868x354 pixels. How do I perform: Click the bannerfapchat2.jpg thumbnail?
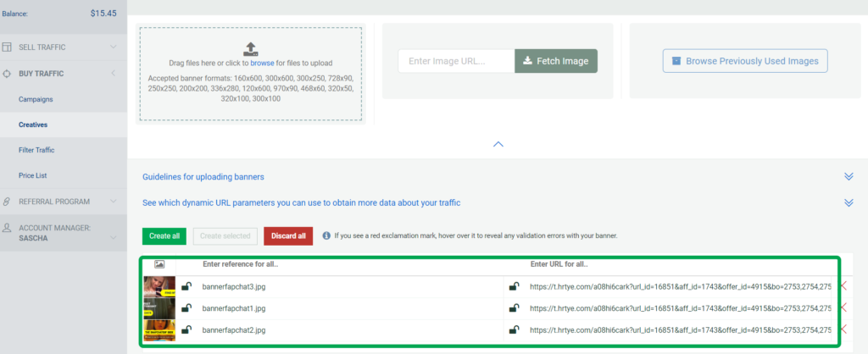159,330
